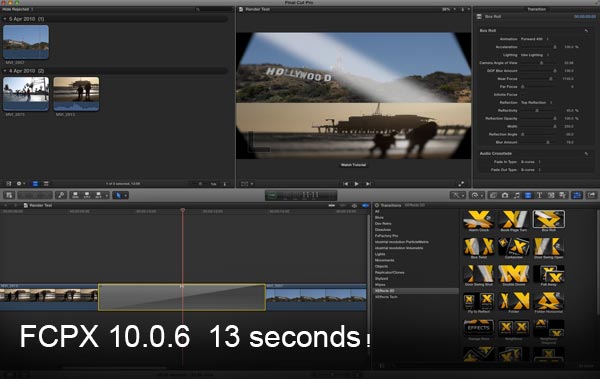Click the Import Media toolbar icon

point(9,195)
